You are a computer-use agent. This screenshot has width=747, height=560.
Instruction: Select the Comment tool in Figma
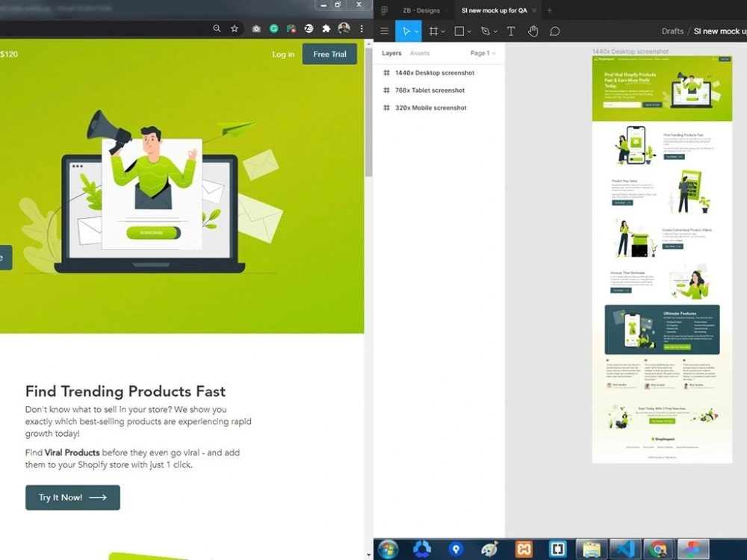(554, 31)
